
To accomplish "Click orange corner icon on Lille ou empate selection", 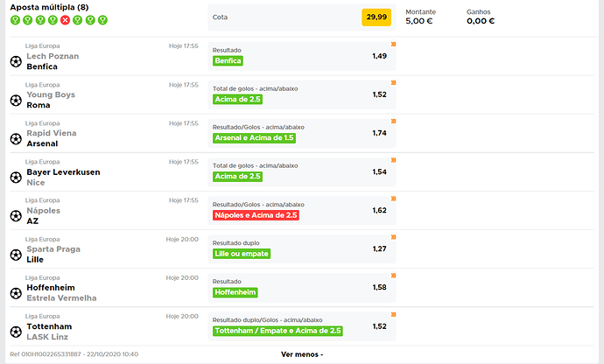I will tap(393, 237).
